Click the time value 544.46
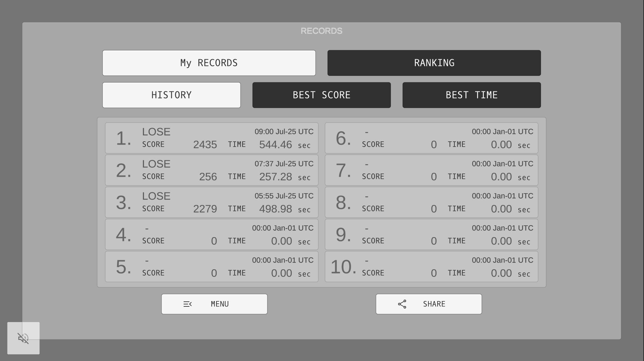Screen dimensions: 644x361 [x=275, y=145]
